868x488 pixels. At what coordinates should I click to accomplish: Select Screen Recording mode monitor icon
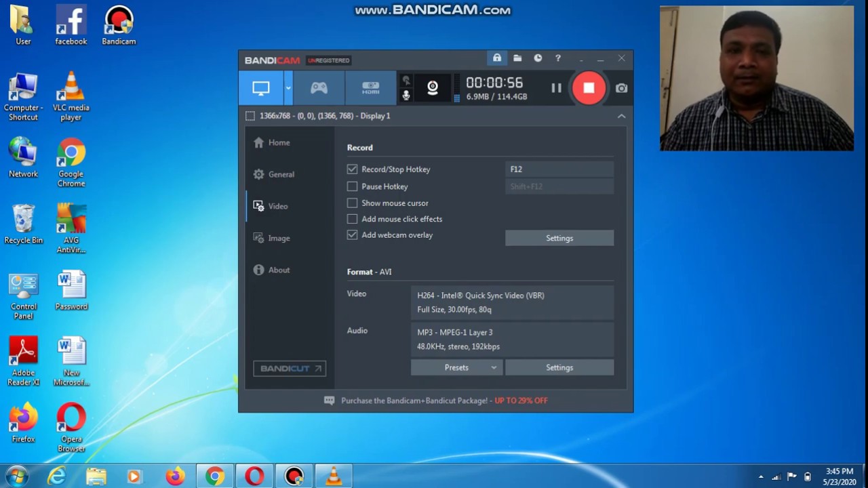coord(261,88)
